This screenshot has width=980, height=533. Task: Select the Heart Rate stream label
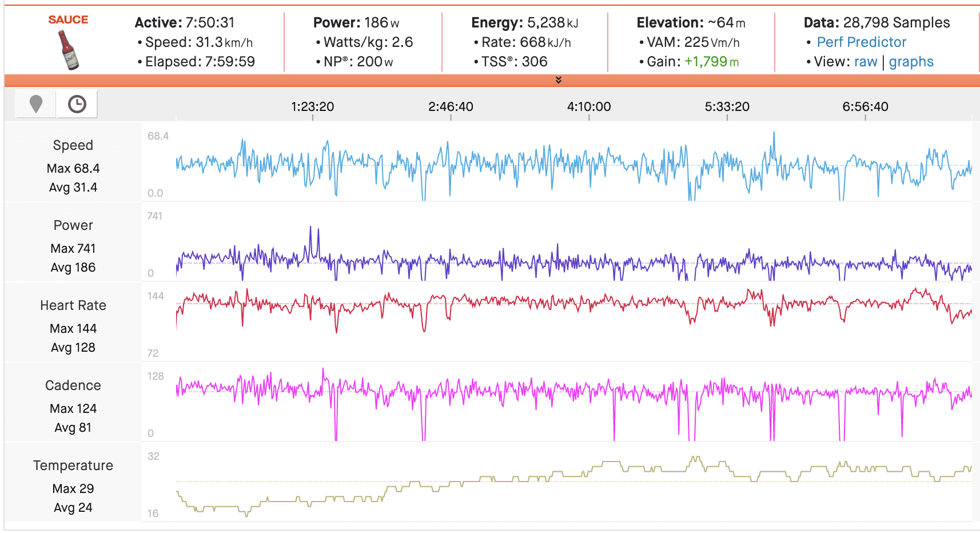(73, 305)
